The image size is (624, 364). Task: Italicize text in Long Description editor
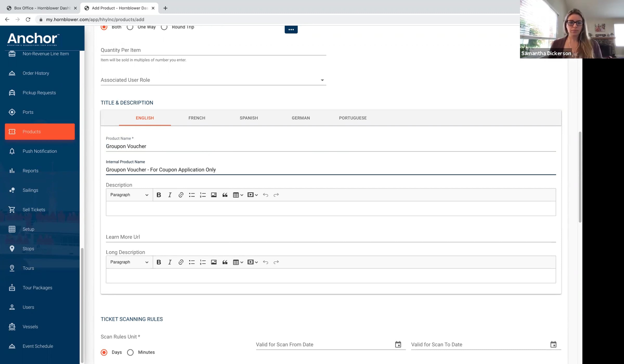click(x=170, y=262)
